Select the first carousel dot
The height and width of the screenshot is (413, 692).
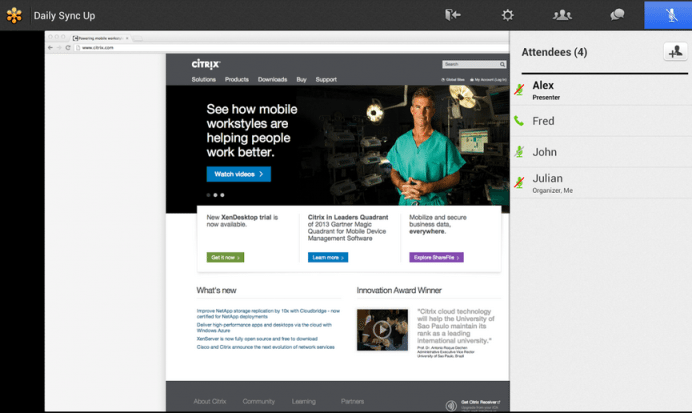tap(208, 195)
